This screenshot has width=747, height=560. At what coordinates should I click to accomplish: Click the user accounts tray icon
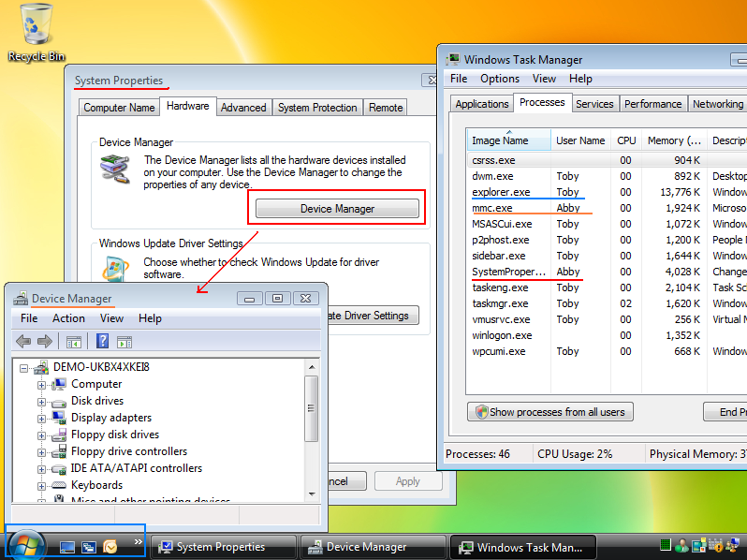click(x=681, y=545)
